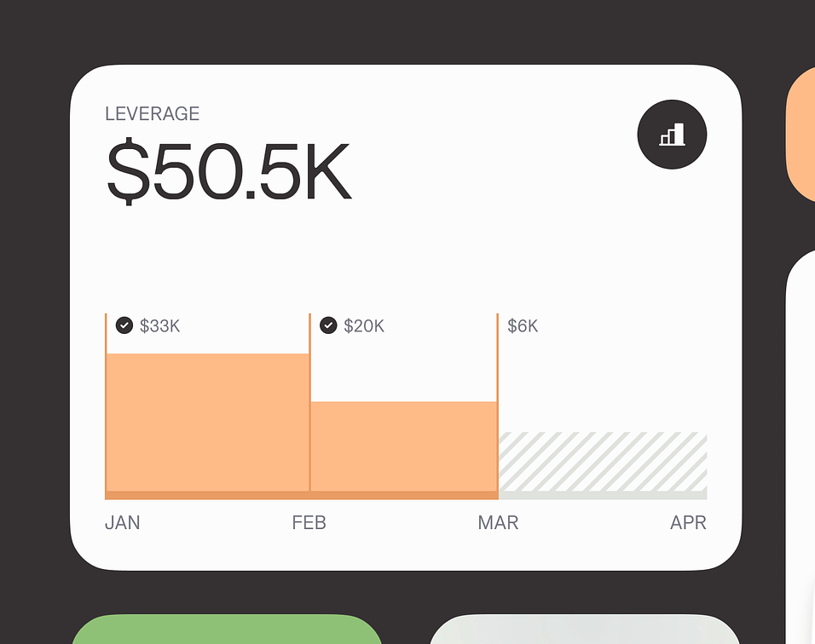Click the $6K value label
This screenshot has height=644, width=815.
(x=523, y=326)
